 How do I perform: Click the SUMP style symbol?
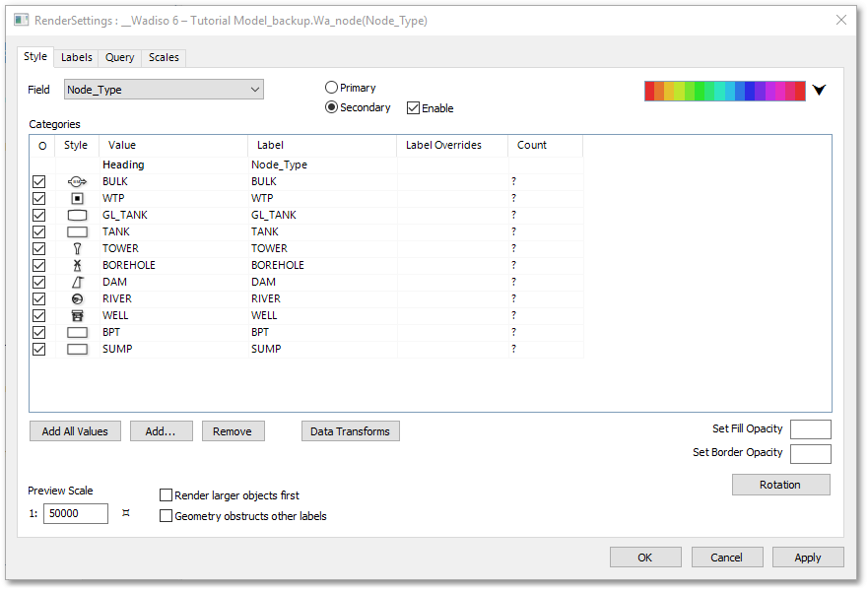point(77,349)
